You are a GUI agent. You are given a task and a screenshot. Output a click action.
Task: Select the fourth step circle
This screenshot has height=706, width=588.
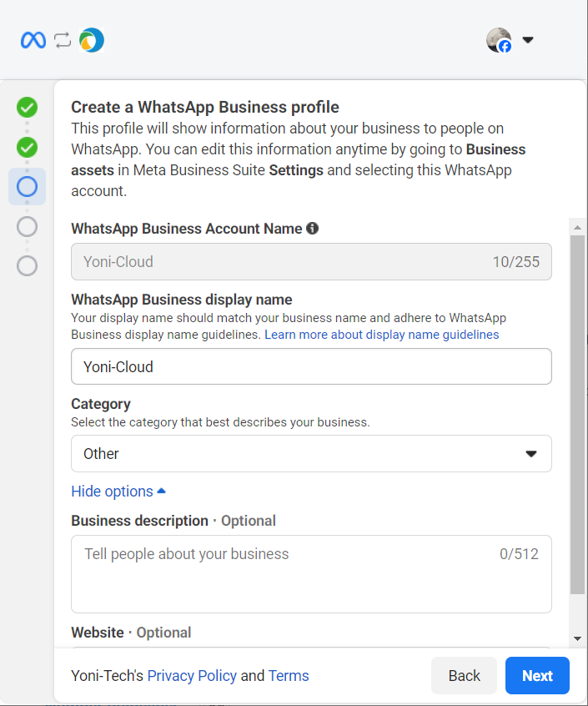(x=27, y=226)
